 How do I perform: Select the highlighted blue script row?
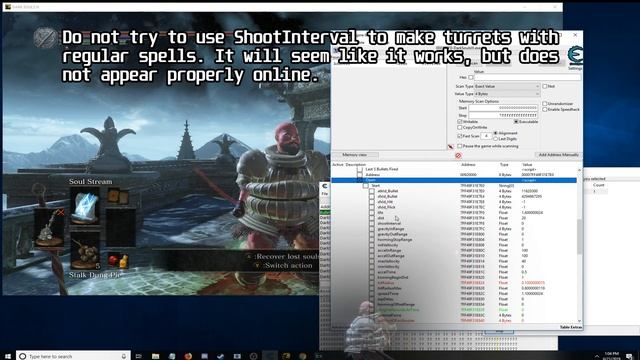454,180
